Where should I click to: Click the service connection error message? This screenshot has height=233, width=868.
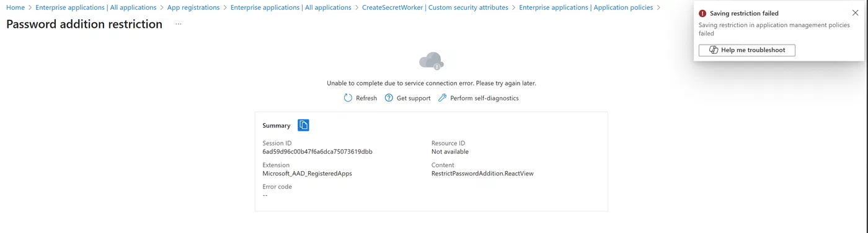click(x=432, y=83)
